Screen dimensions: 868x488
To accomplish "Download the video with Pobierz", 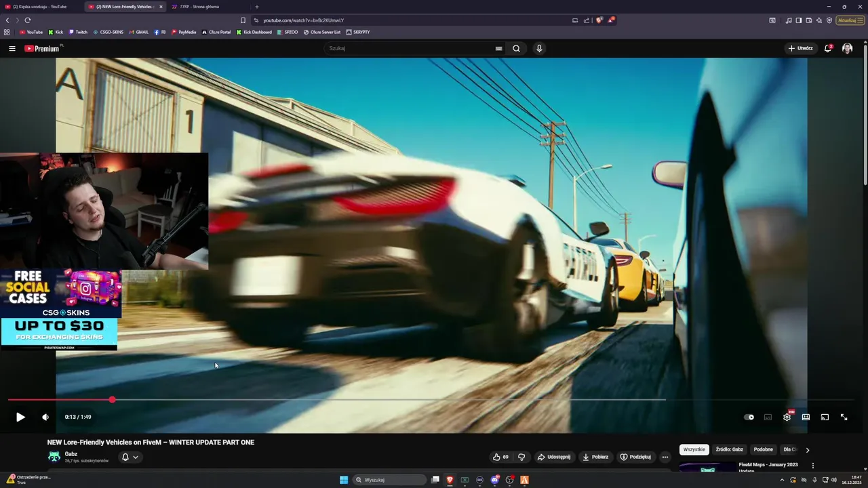I will (595, 457).
